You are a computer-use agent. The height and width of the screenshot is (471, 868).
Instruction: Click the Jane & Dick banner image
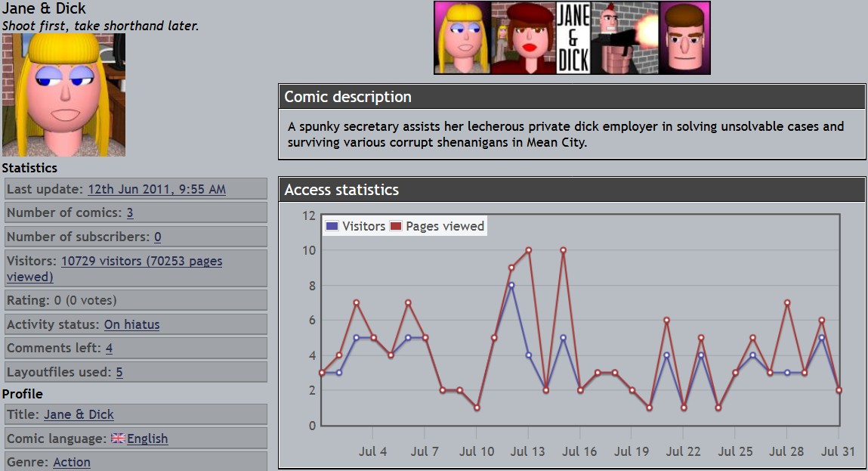(572, 38)
